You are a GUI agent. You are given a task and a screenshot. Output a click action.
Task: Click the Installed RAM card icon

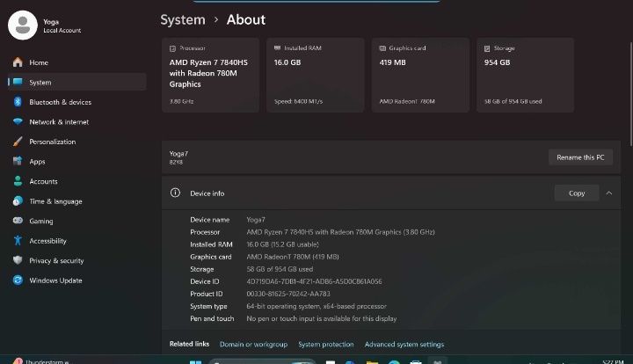pyautogui.click(x=277, y=48)
